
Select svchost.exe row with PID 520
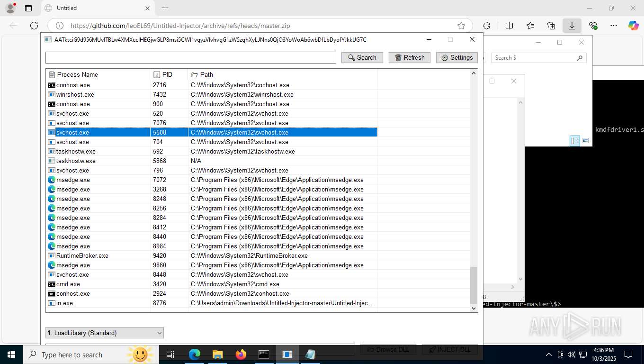(212, 113)
